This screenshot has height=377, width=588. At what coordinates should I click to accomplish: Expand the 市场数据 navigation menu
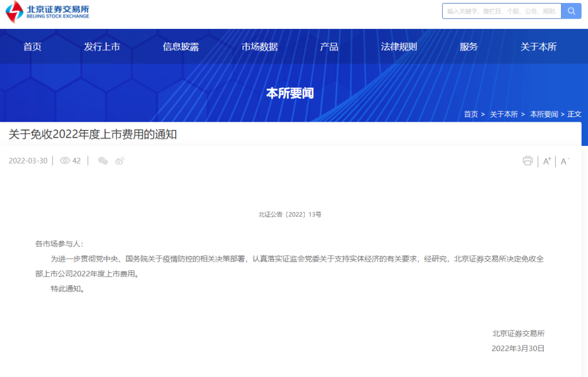click(x=259, y=47)
